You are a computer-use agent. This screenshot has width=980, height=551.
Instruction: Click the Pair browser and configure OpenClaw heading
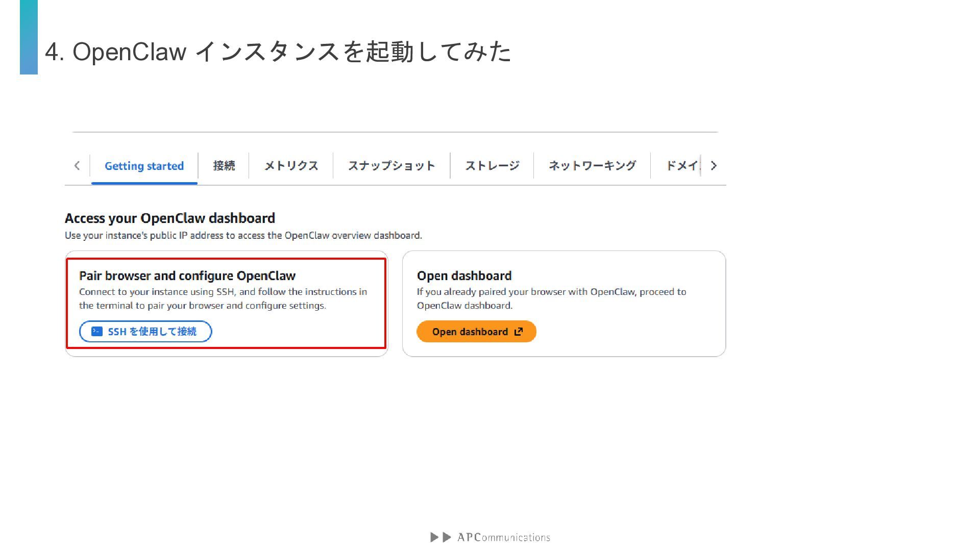(187, 276)
